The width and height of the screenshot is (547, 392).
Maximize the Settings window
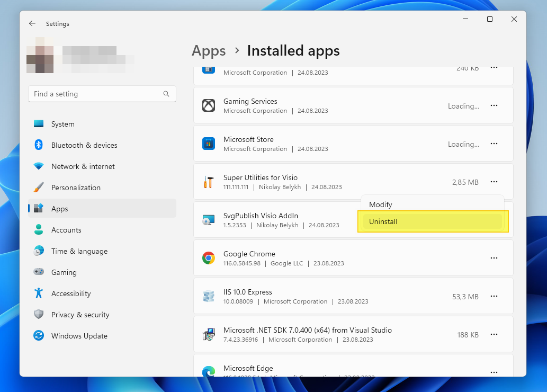tap(490, 19)
